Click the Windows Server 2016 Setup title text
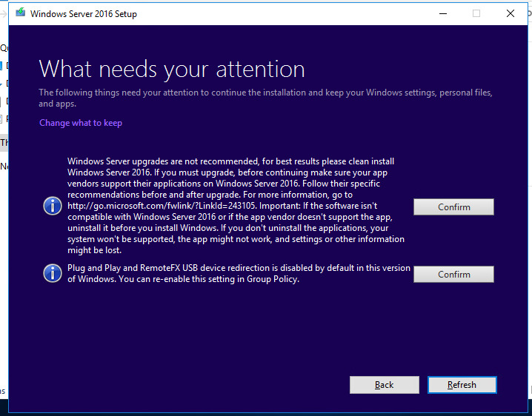This screenshot has width=532, height=416. point(84,14)
